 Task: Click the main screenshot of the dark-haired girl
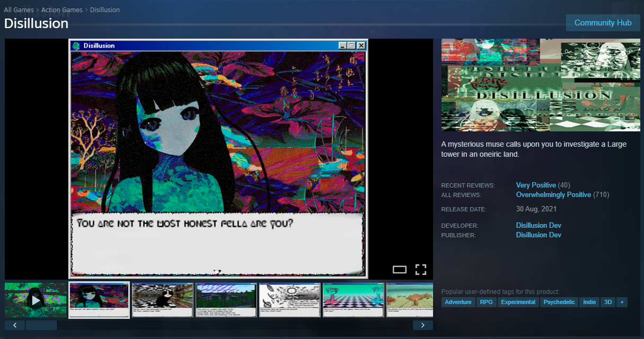218,158
